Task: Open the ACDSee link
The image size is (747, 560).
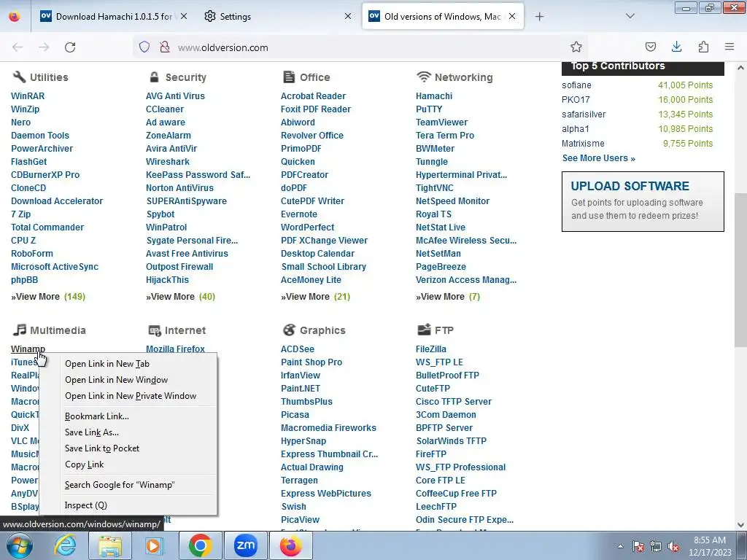Action: coord(298,349)
